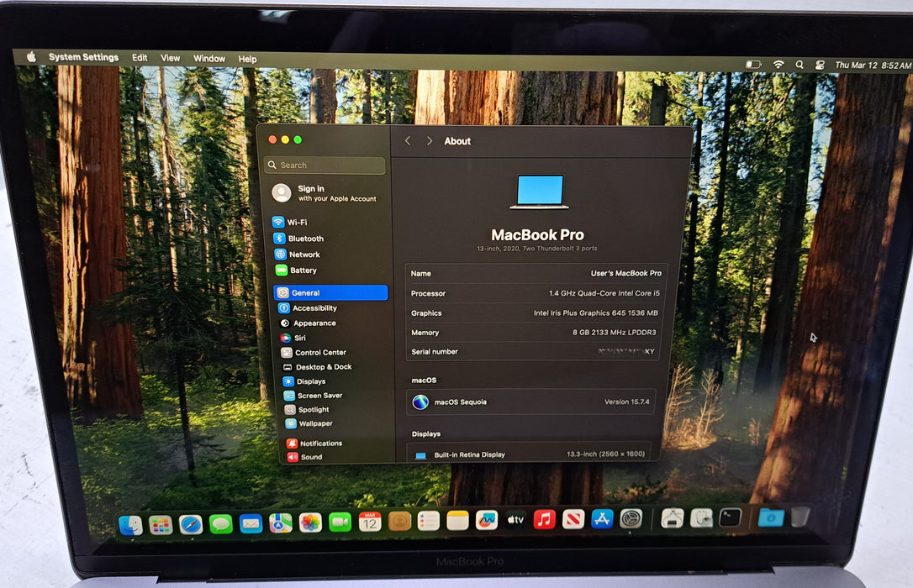Open the Help menu

pos(247,60)
